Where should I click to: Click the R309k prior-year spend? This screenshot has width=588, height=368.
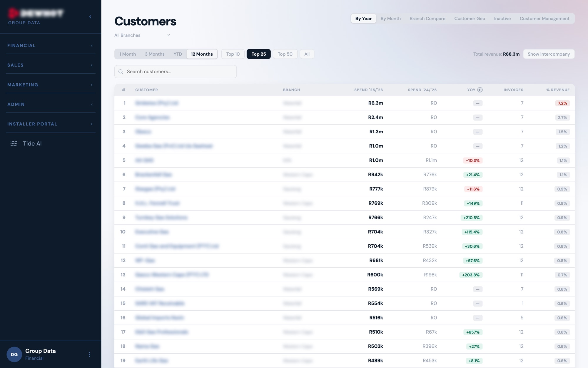[430, 203]
